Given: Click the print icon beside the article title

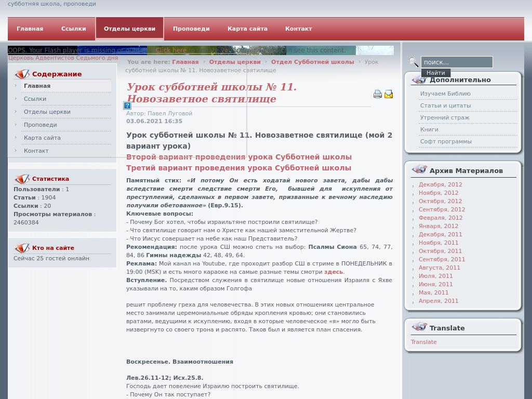Looking at the screenshot, I should tap(377, 94).
